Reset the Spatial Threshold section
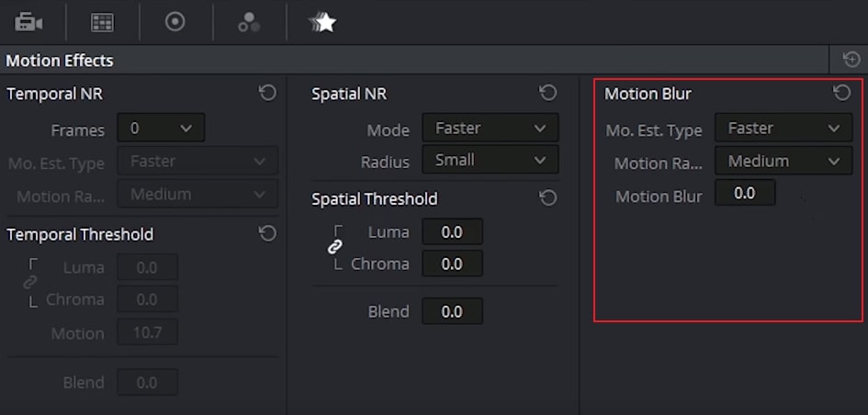The height and width of the screenshot is (415, 868). tap(548, 198)
